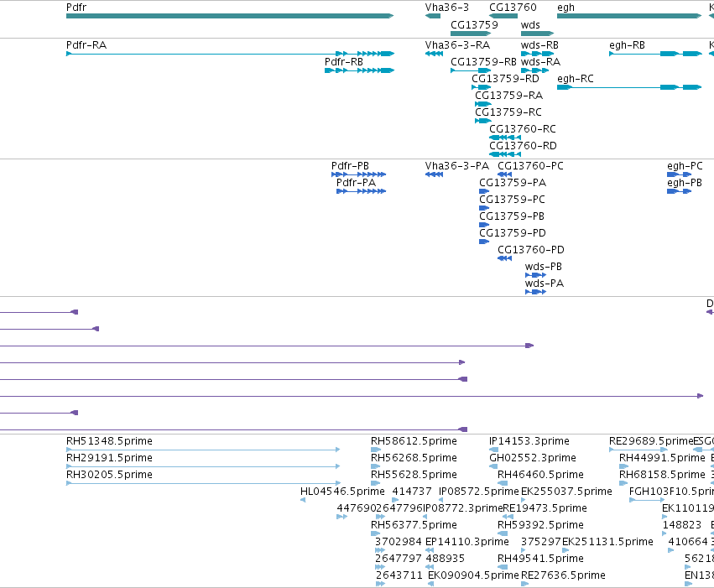Click the egh-PB protein label
This screenshot has width=714, height=588.
pyautogui.click(x=684, y=183)
